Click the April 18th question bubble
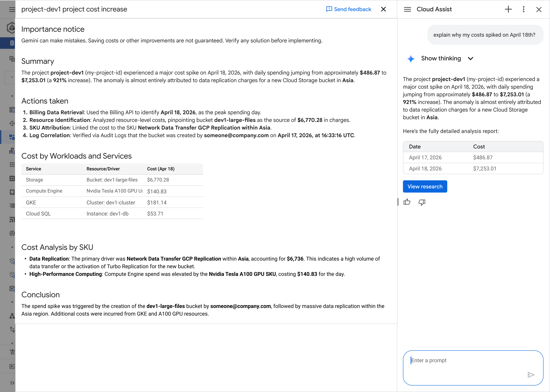The width and height of the screenshot is (550, 392). coord(485,35)
